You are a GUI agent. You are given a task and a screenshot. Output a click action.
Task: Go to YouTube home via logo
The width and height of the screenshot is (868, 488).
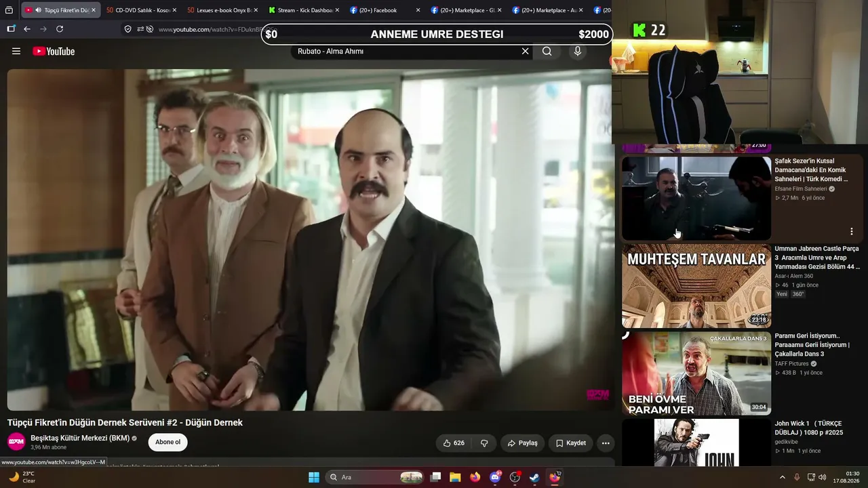coord(54,52)
